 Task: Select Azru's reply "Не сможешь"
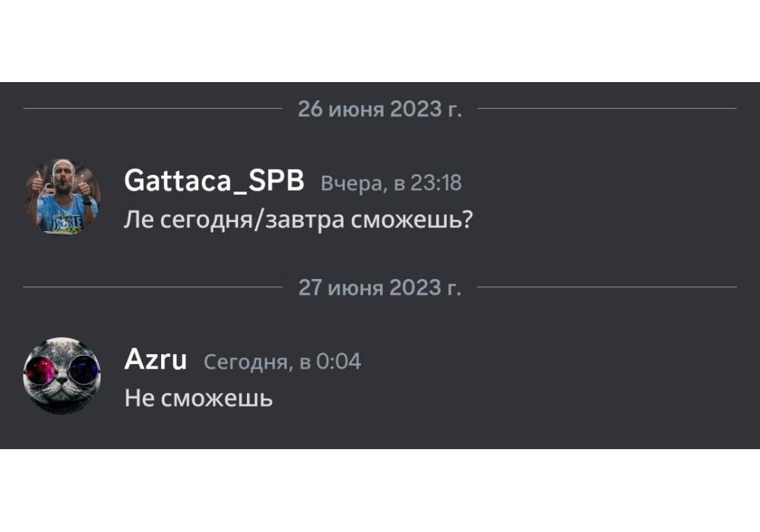198,398
